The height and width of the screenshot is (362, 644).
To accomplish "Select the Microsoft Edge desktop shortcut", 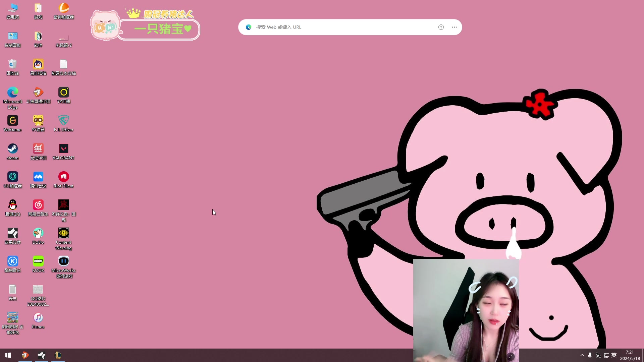I will tap(13, 93).
